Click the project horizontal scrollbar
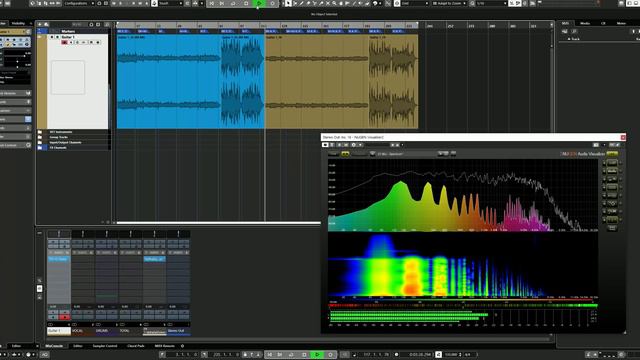 tap(218, 223)
